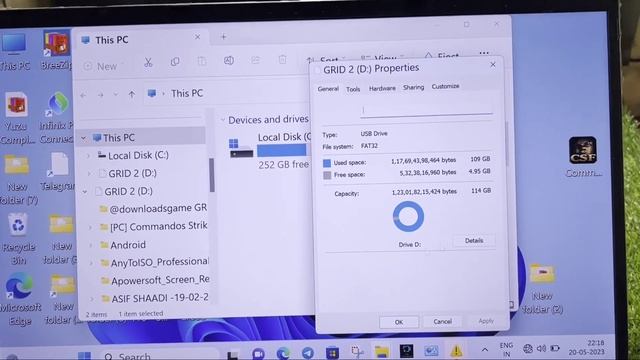Go forward with the Explorer forward arrow

pos(100,95)
